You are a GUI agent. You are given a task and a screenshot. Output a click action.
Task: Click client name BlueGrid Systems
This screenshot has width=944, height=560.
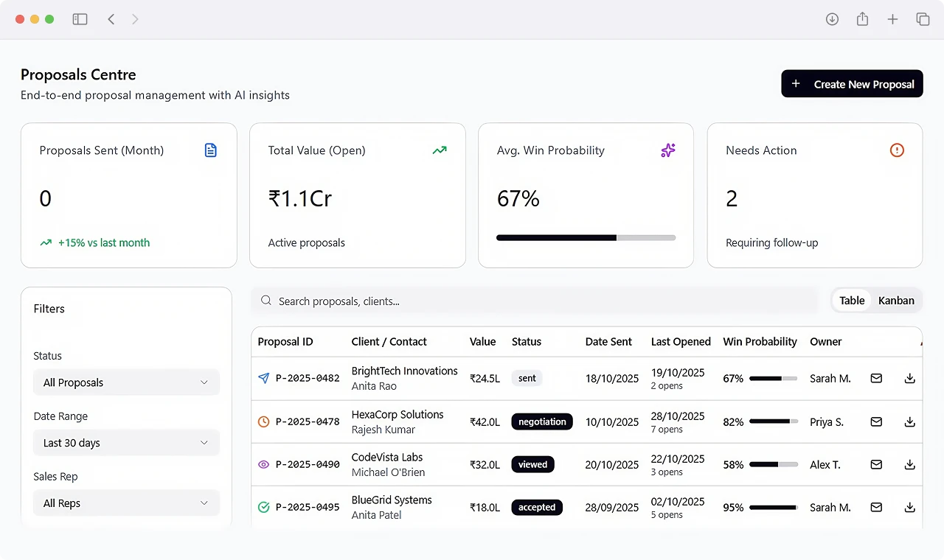click(392, 500)
